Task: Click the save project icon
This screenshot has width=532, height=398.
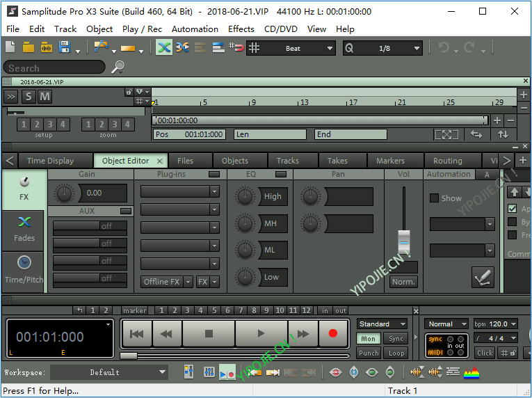Action: click(65, 47)
